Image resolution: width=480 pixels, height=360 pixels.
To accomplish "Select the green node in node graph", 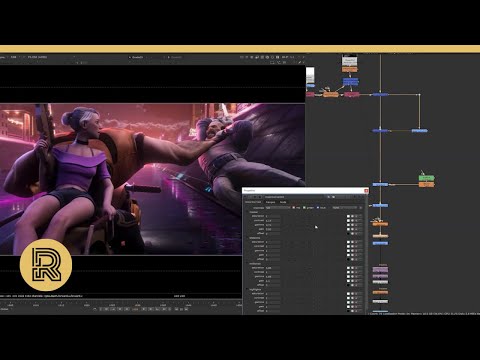I will click(x=426, y=178).
